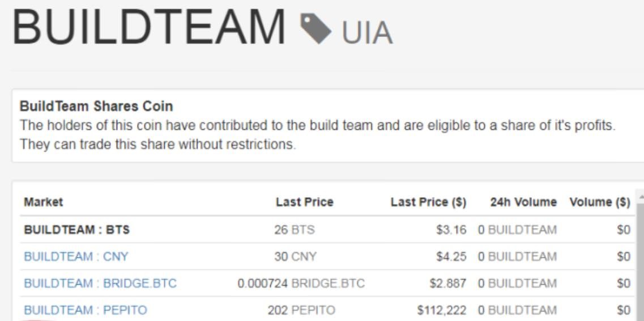Select the 0.000724 BRIDGE.BTC price cell
The height and width of the screenshot is (321, 644).
(x=301, y=283)
